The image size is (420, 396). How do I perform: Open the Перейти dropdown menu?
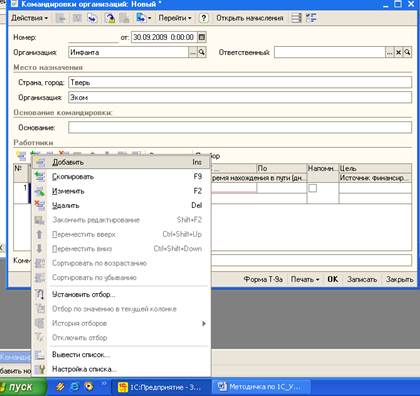click(x=175, y=18)
